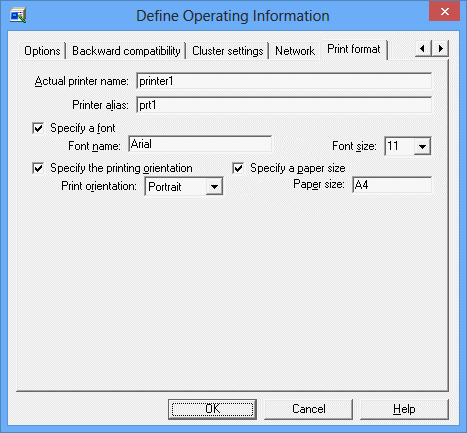This screenshot has height=433, width=467.
Task: Open the Backward compatibility tab
Action: tap(126, 51)
